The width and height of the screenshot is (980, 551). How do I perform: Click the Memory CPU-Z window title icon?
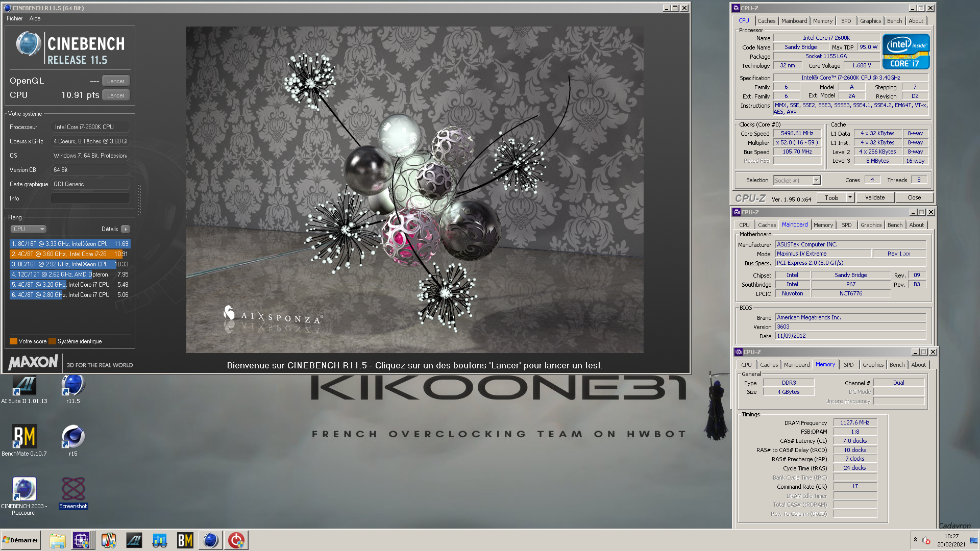[x=739, y=352]
